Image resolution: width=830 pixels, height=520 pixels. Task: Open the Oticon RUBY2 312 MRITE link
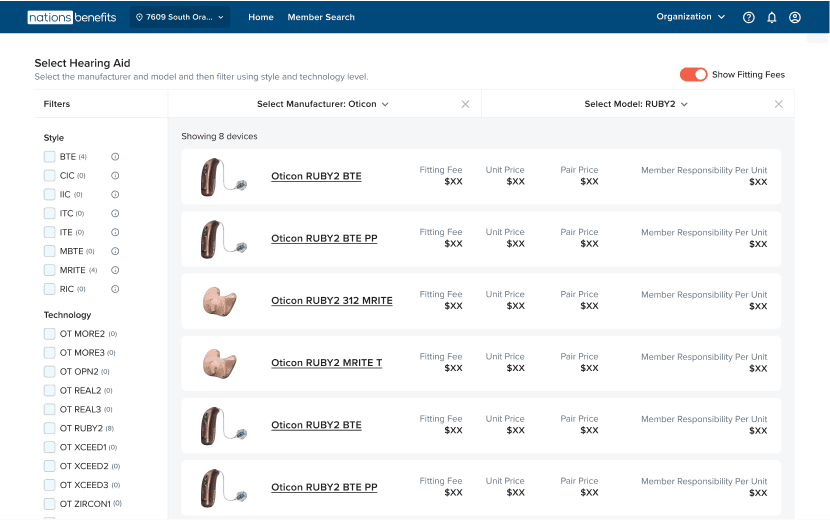[332, 301]
